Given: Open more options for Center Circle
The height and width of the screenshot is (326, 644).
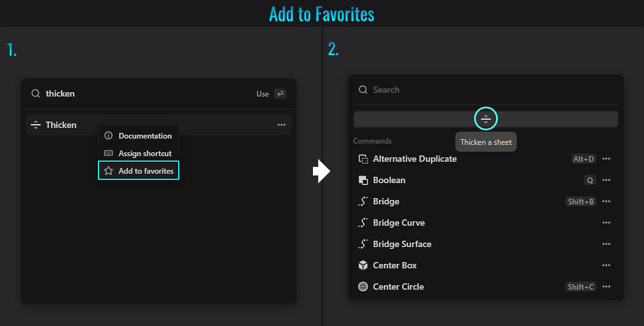Looking at the screenshot, I should tap(606, 287).
